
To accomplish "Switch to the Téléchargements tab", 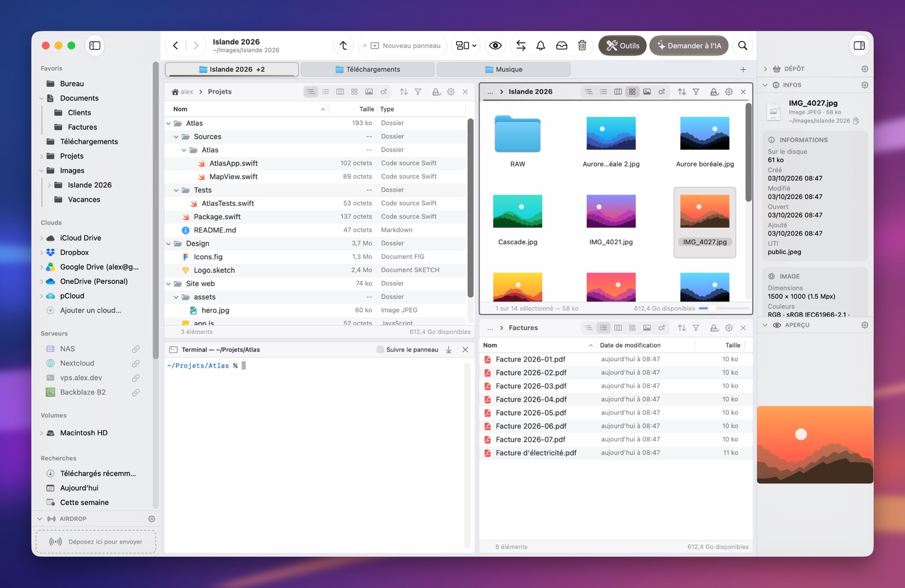I will pyautogui.click(x=368, y=70).
